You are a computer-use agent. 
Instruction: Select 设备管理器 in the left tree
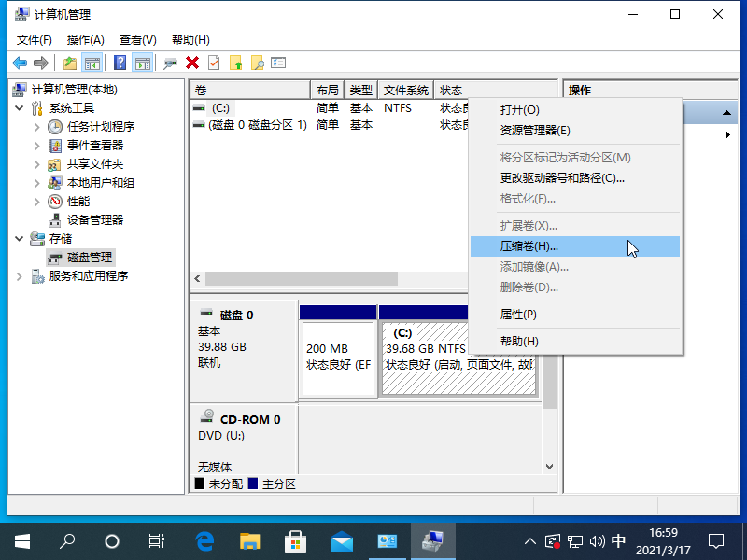point(94,220)
